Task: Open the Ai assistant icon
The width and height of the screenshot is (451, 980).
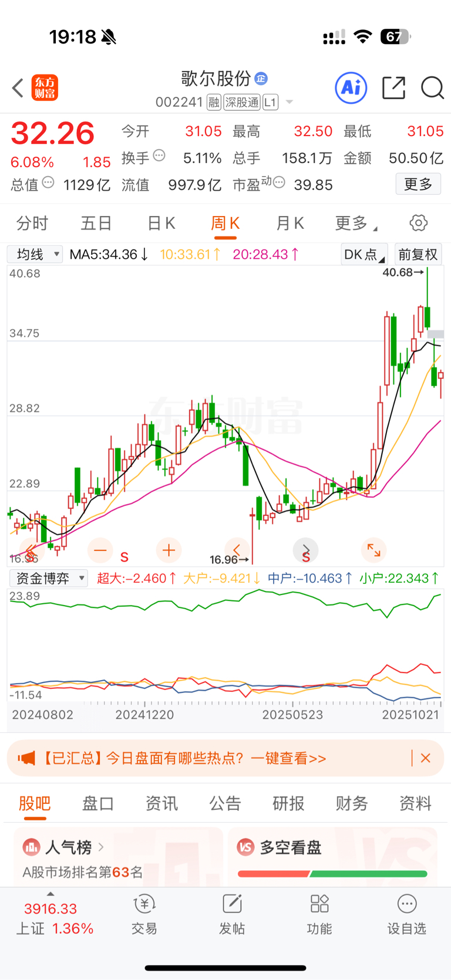Action: (x=351, y=88)
